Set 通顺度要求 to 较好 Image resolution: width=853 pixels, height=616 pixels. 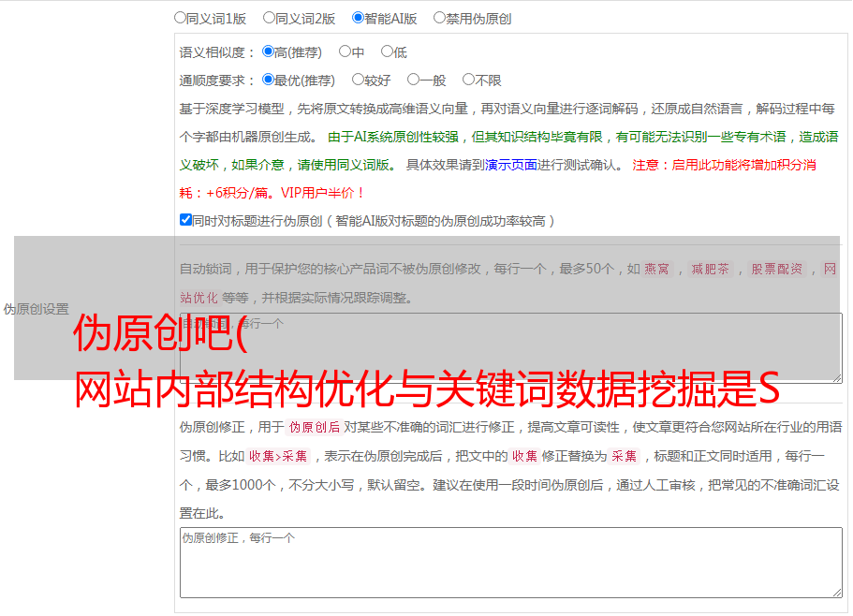(x=358, y=80)
